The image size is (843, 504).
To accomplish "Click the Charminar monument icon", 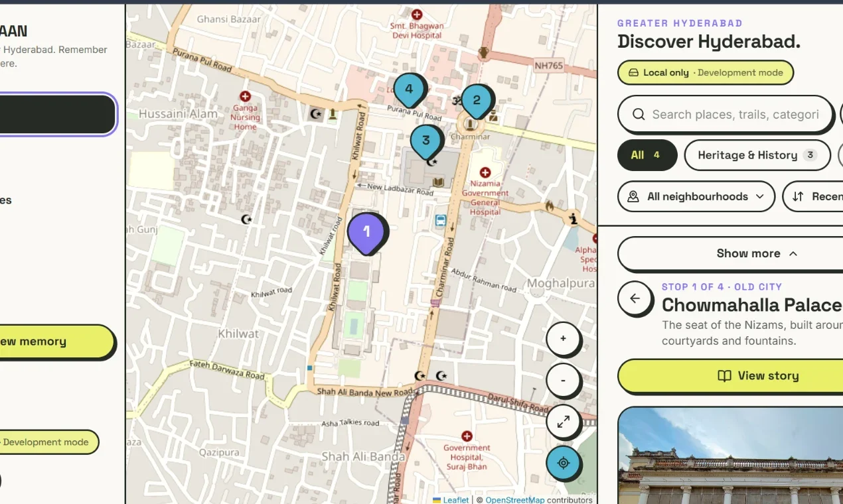I will click(471, 124).
